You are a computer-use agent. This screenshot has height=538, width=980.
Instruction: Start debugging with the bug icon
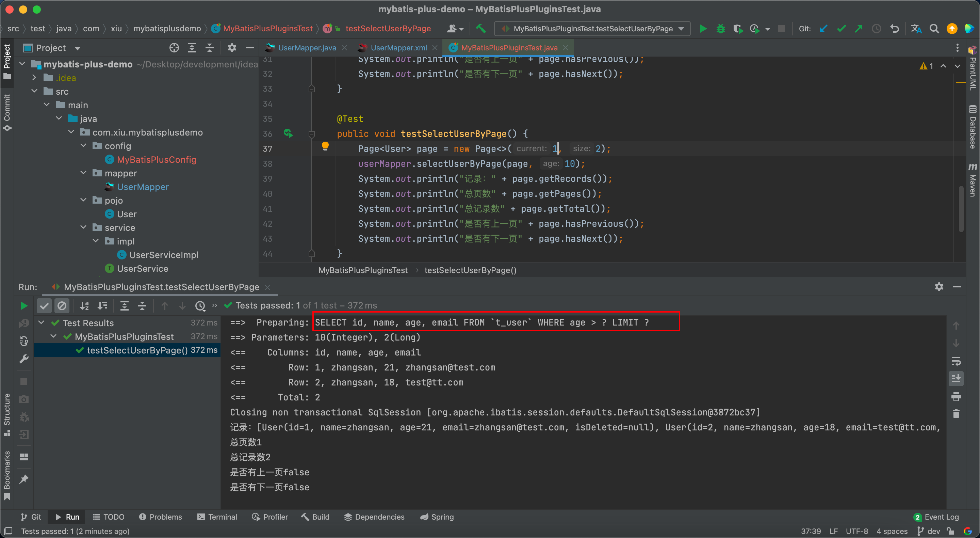[x=720, y=29]
